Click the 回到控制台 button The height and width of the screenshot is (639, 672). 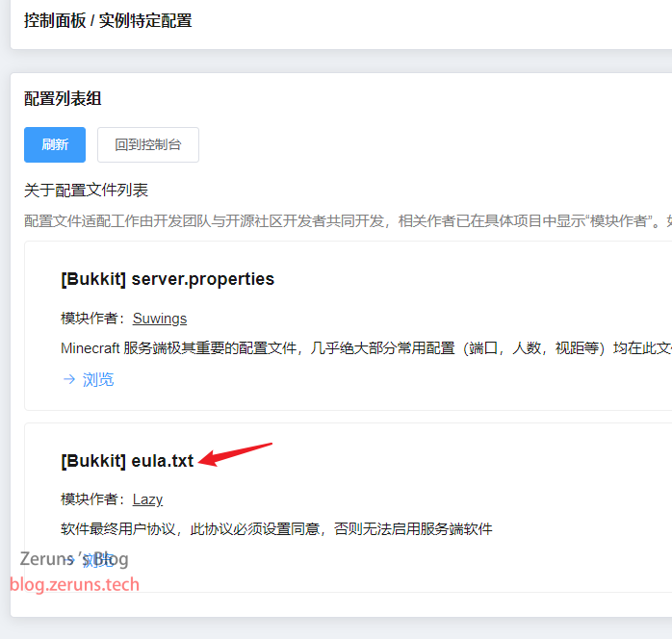pyautogui.click(x=148, y=144)
